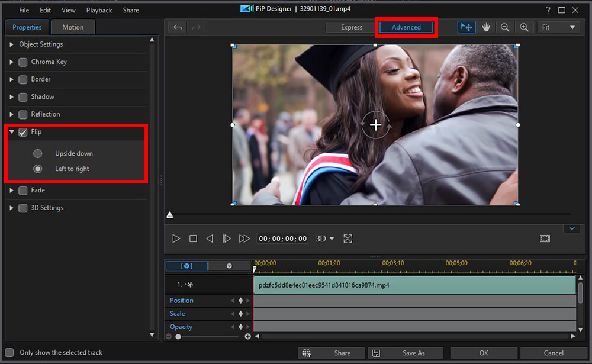The width and height of the screenshot is (592, 364).
Task: Click the undo arrow button
Action: [x=178, y=27]
